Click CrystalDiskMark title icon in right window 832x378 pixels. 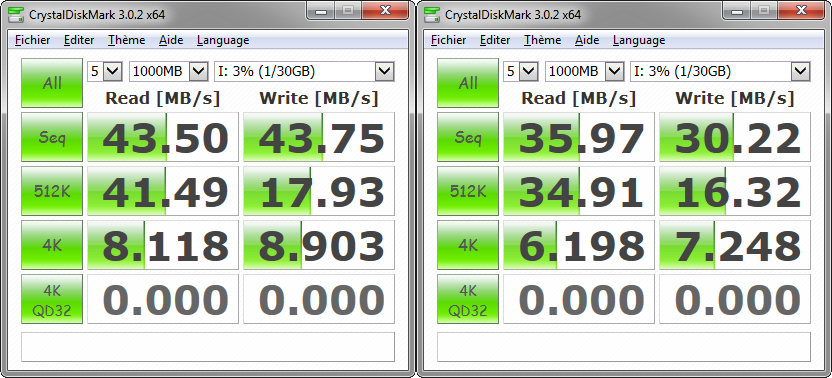coord(433,14)
